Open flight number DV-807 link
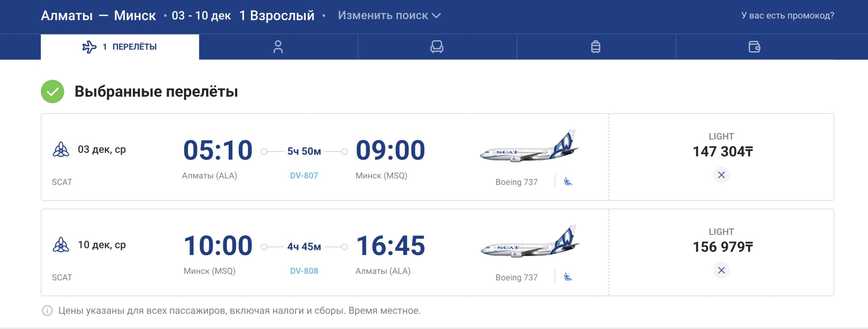Viewport: 868px width, 329px height. click(x=304, y=176)
